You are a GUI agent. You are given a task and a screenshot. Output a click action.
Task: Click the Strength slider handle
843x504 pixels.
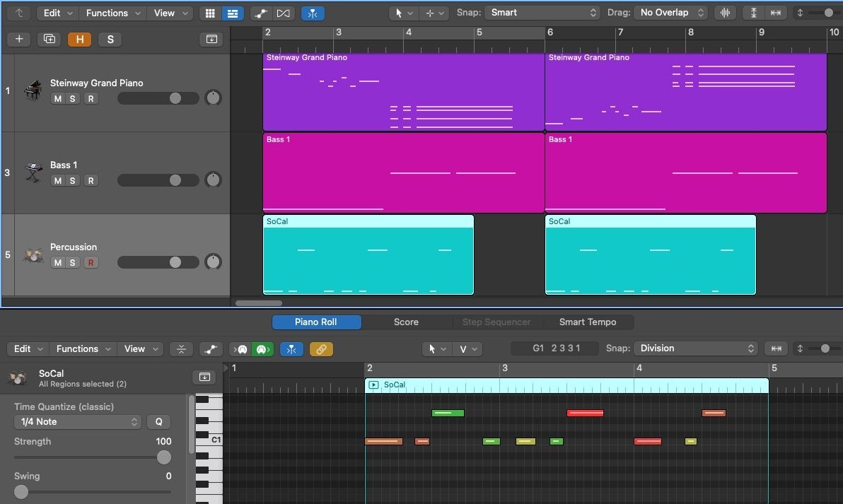tap(164, 457)
